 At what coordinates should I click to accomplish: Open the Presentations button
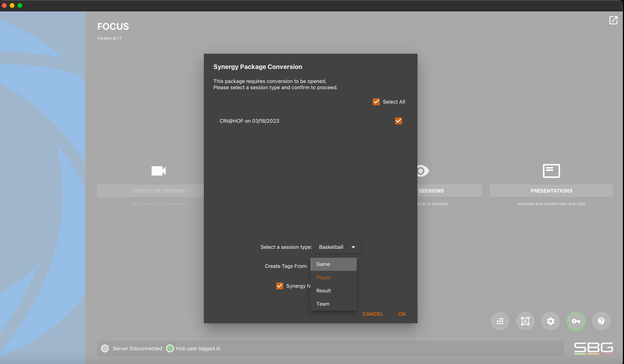552,191
